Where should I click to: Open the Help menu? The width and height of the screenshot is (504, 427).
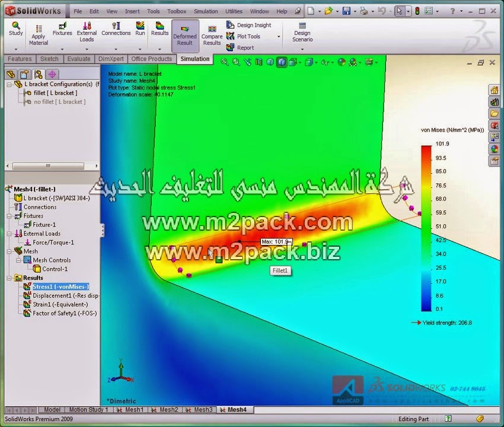[282, 11]
